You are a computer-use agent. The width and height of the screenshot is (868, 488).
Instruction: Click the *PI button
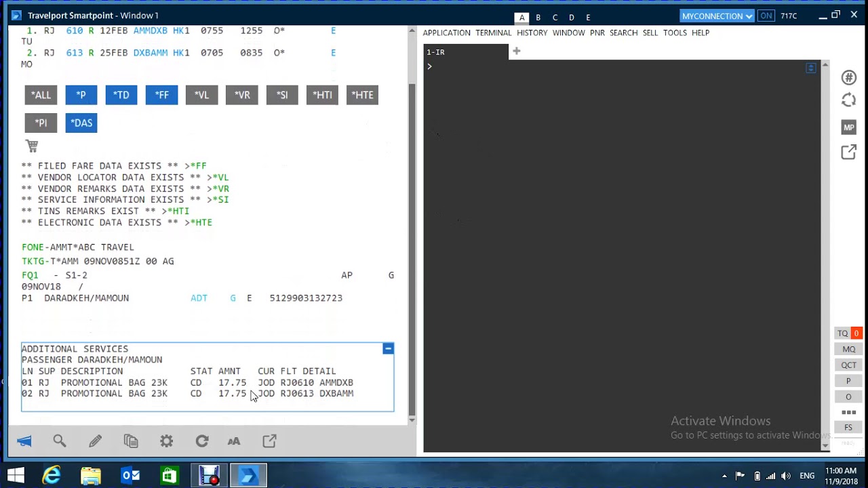(x=41, y=123)
